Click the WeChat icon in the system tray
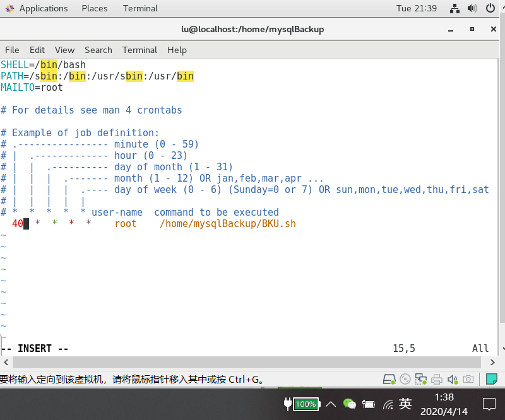The height and width of the screenshot is (420, 505). 349,404
